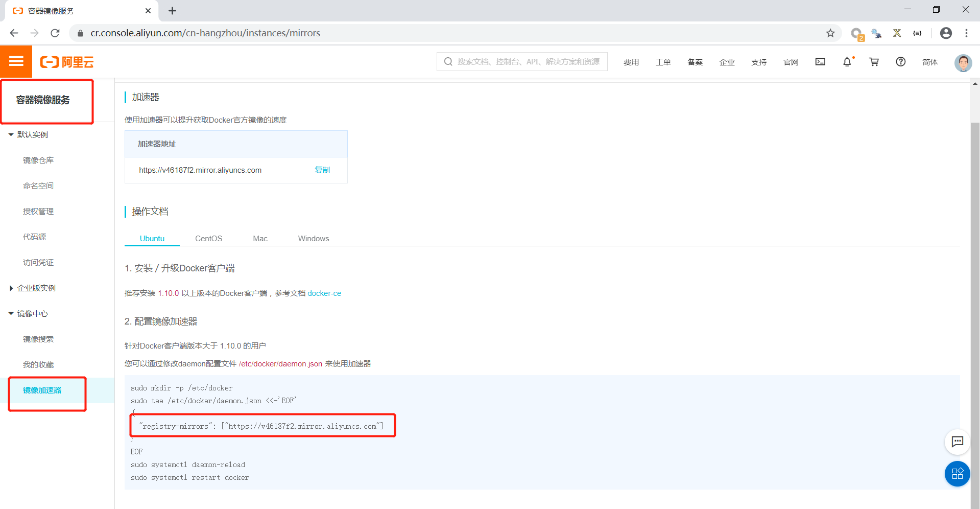Click the 'sudo systemctl daemon-reload' line
The width and height of the screenshot is (980, 509).
point(188,465)
